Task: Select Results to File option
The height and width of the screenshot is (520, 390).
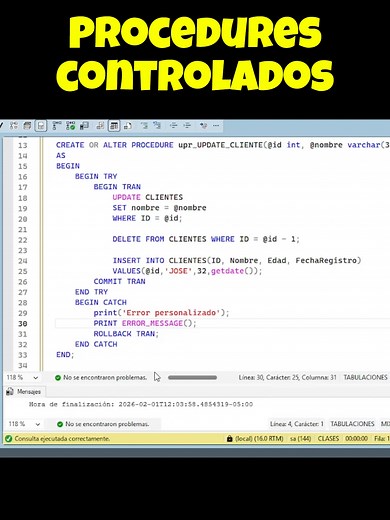Action: coord(128,126)
